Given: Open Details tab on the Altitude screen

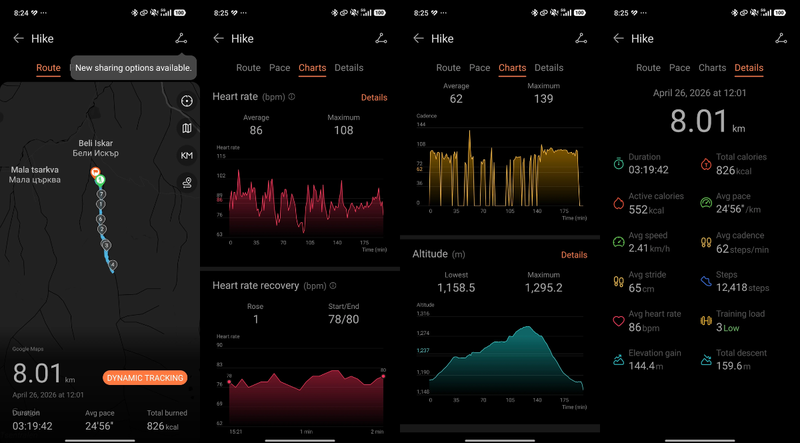Looking at the screenshot, I should [549, 67].
